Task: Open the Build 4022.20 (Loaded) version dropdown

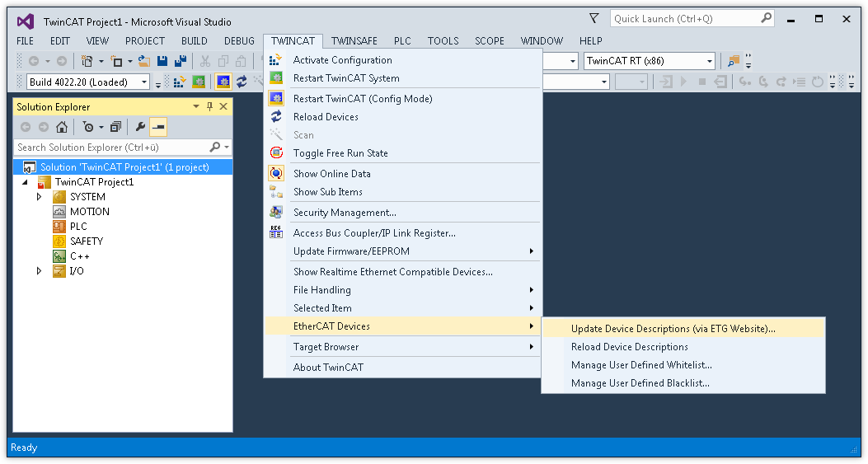Action: [144, 82]
